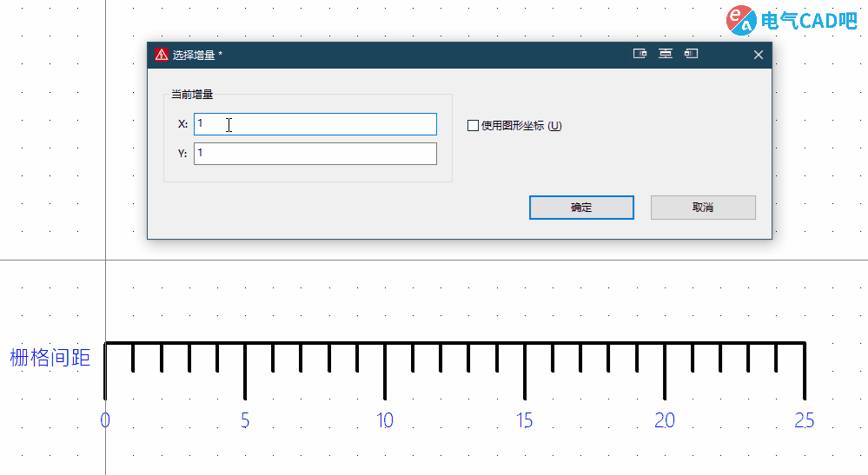Confirm with the 确定 button
The image size is (868, 475).
(581, 208)
